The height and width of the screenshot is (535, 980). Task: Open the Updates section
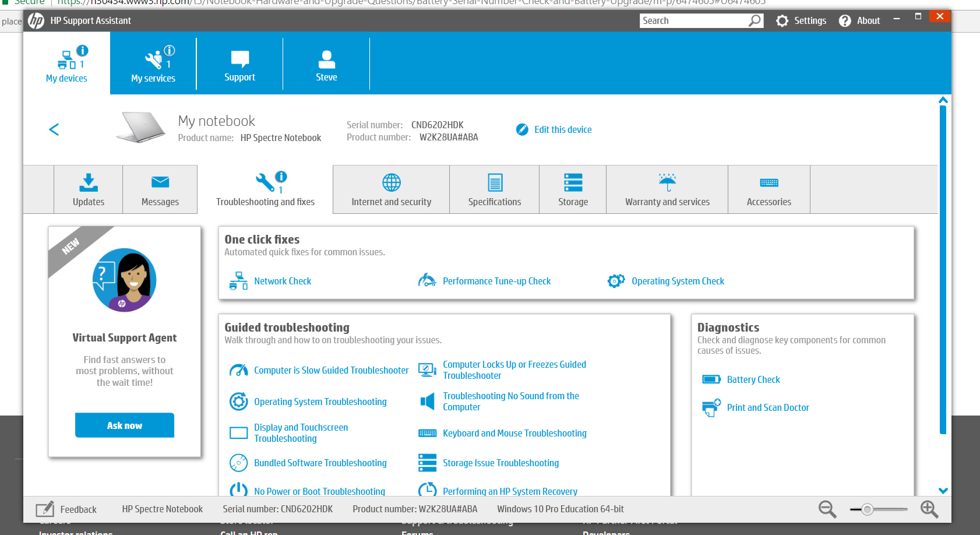(x=89, y=189)
